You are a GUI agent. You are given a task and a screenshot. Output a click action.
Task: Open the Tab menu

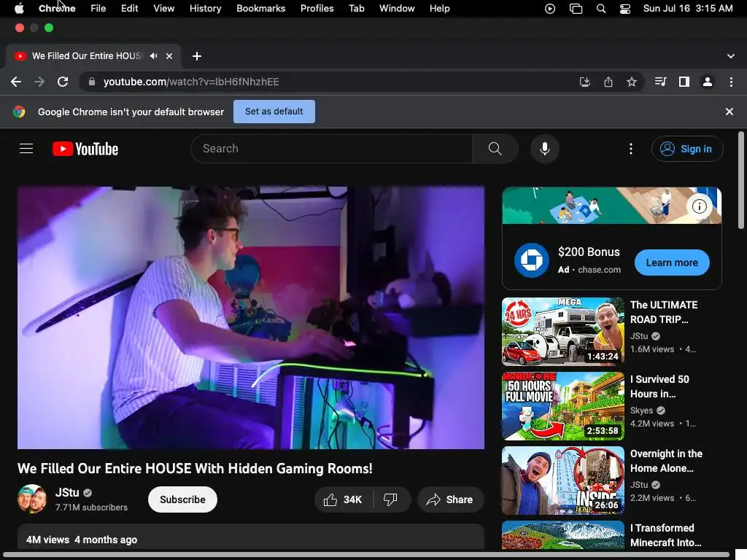click(x=356, y=9)
